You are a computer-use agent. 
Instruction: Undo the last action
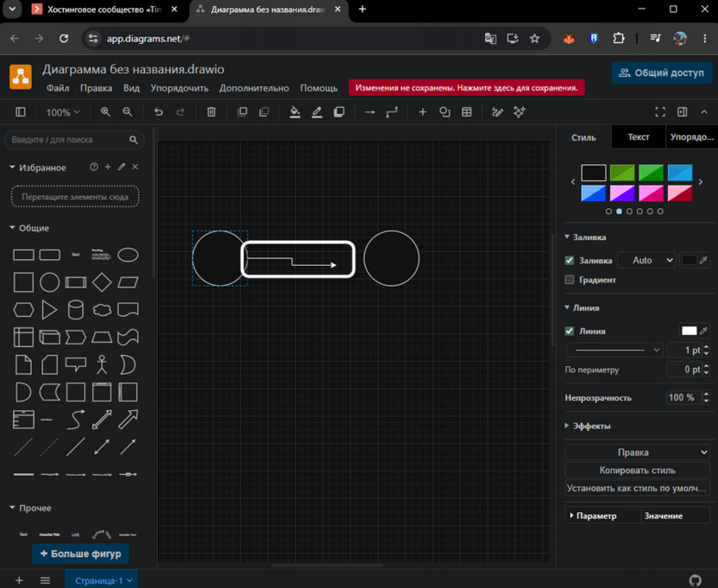pyautogui.click(x=159, y=112)
